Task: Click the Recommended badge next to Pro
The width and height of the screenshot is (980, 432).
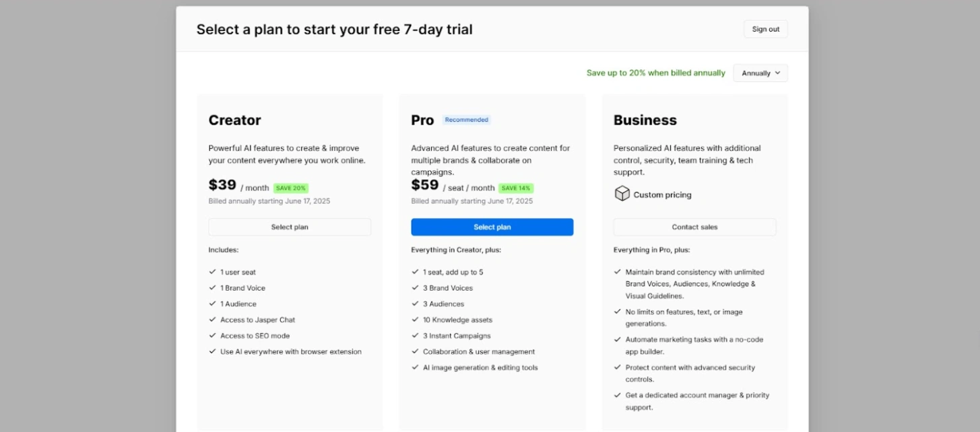Action: (466, 120)
